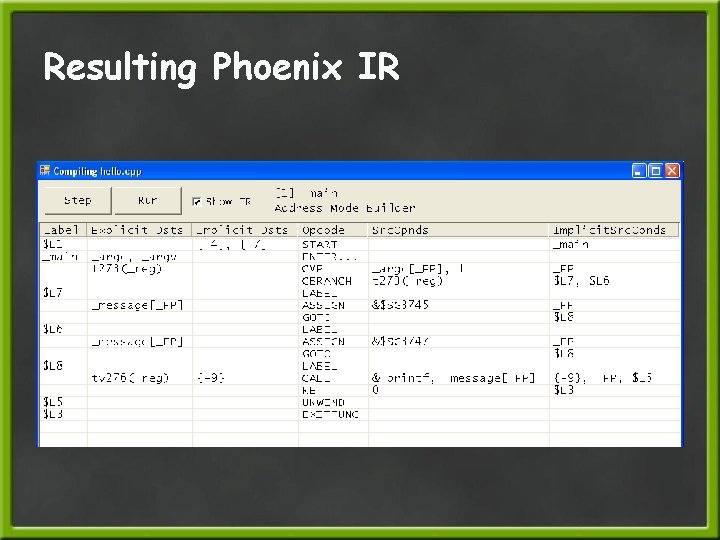Click the $L6 label cell
This screenshot has width=720, height=540.
tap(63, 329)
